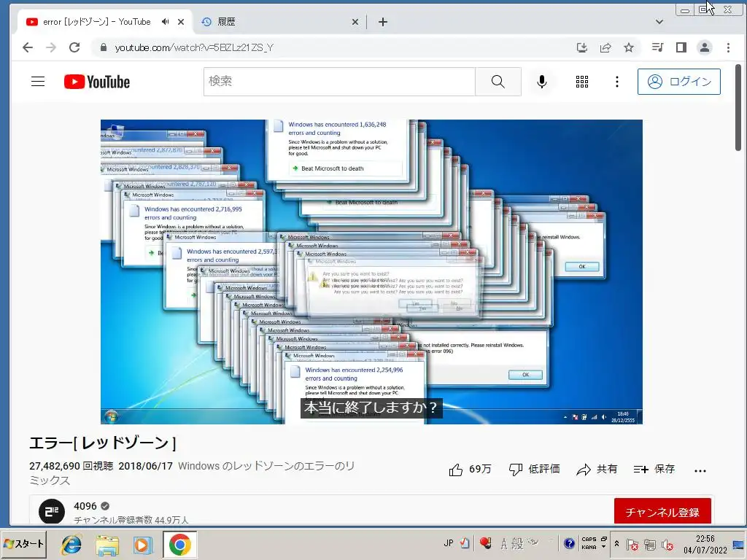This screenshot has height=560, width=747.
Task: Click the 検索 search field
Action: coord(339,82)
